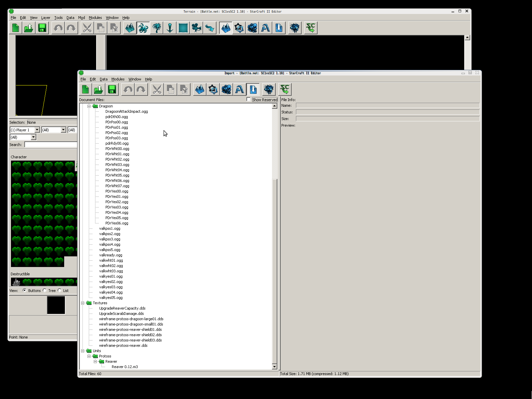The height and width of the screenshot is (399, 532).
Task: Open the Trigger module gear icon in Import toolbar
Action: pyautogui.click(x=213, y=89)
